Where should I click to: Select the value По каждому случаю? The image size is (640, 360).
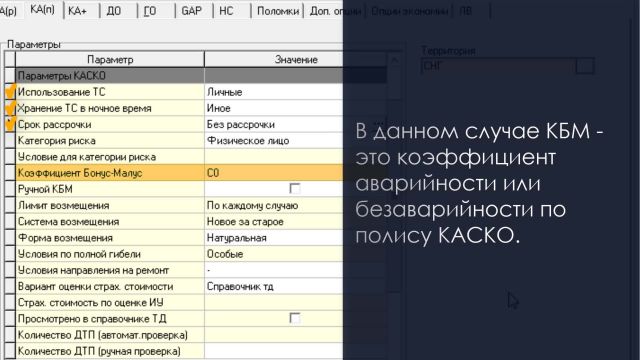point(252,205)
